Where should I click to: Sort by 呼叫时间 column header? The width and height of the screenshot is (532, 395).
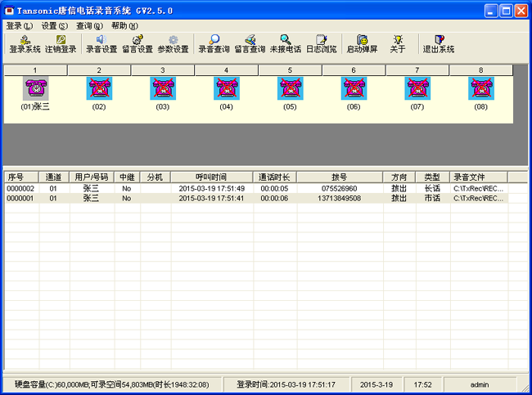[211, 177]
